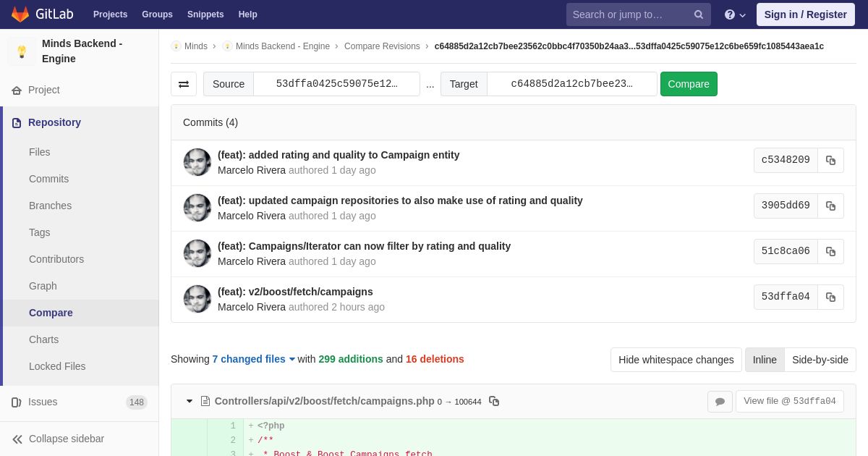Click Marcelo Rivera avatar on 51c8ca06 commit
The image size is (868, 456).
click(197, 253)
